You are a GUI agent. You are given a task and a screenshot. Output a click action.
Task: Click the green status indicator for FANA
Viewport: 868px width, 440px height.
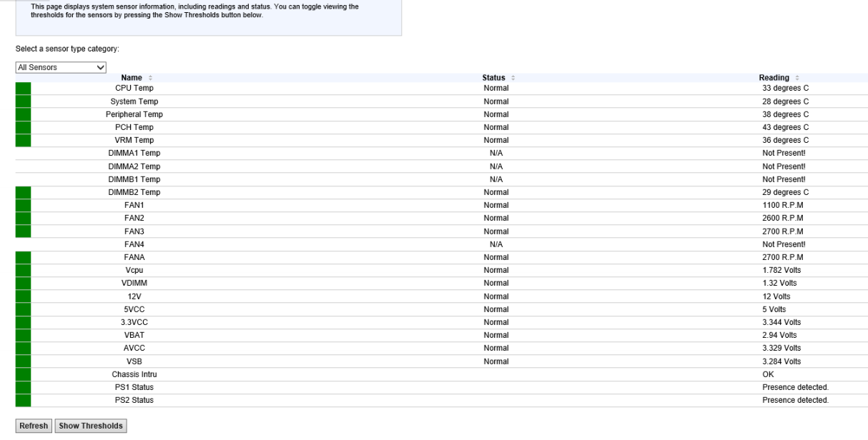(24, 257)
